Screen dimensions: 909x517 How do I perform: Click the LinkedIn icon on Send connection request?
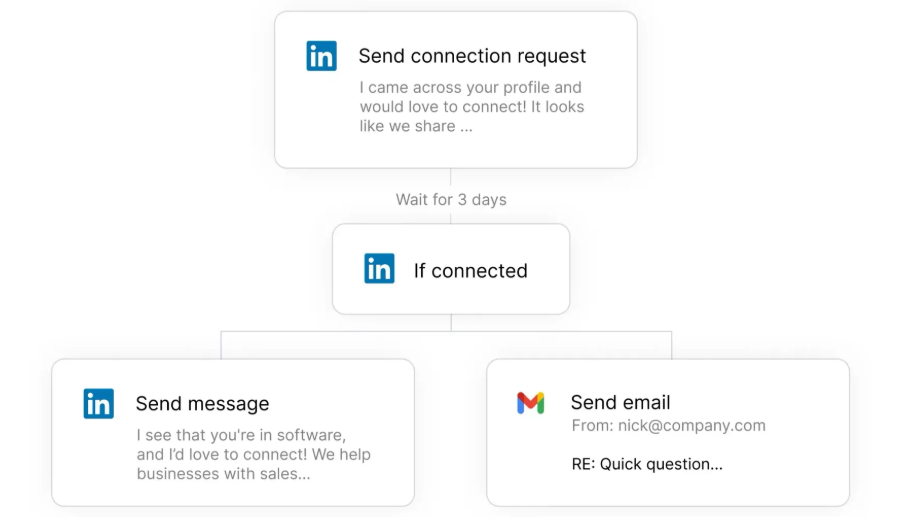pos(321,56)
